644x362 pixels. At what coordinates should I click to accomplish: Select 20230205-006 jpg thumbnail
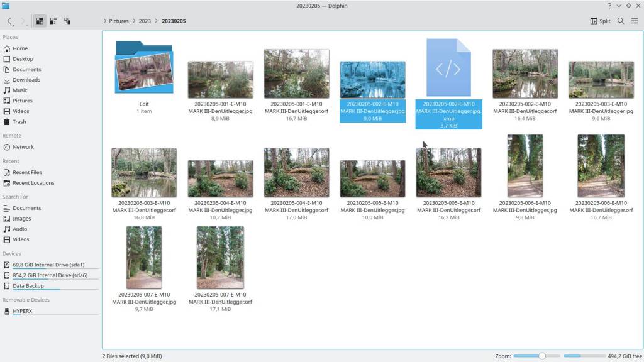pos(525,166)
